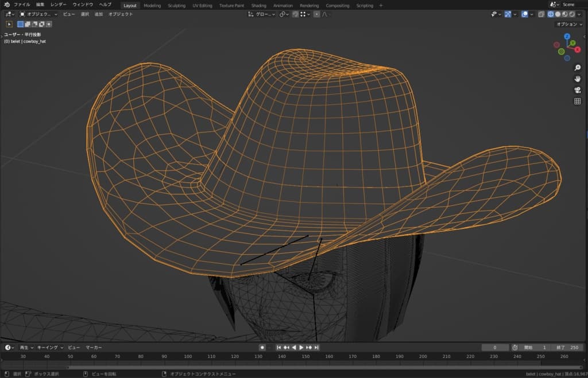Screen dimensions: 588x378
Task: Click the current frame number field
Action: click(495, 348)
